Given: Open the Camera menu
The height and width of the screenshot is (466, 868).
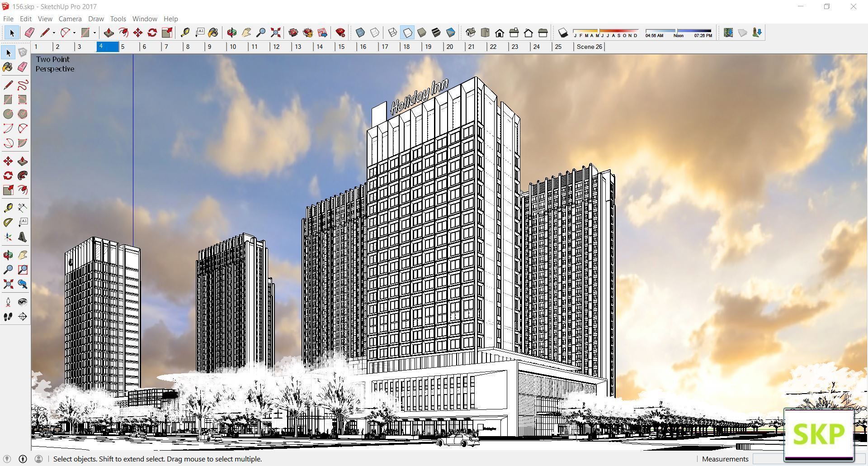Looking at the screenshot, I should coord(70,19).
